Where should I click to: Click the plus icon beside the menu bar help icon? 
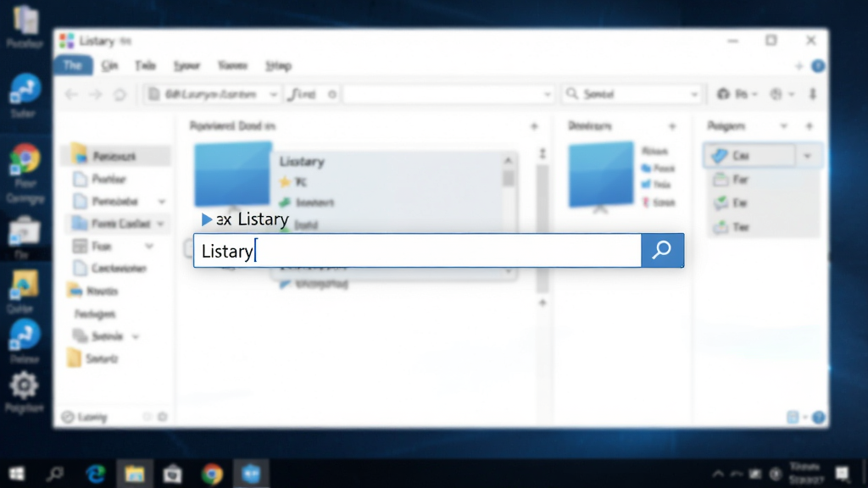798,66
